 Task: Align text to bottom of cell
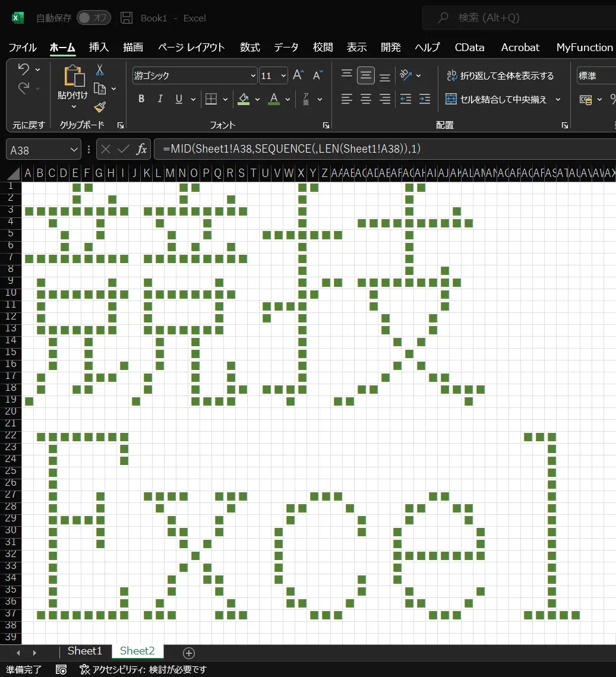tap(384, 77)
